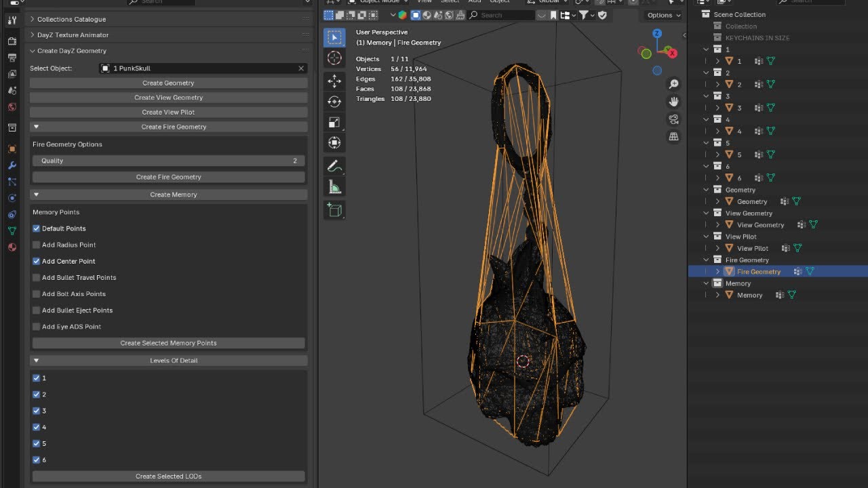Click the outliner filter funnel icon
The height and width of the screenshot is (488, 868).
(x=583, y=15)
